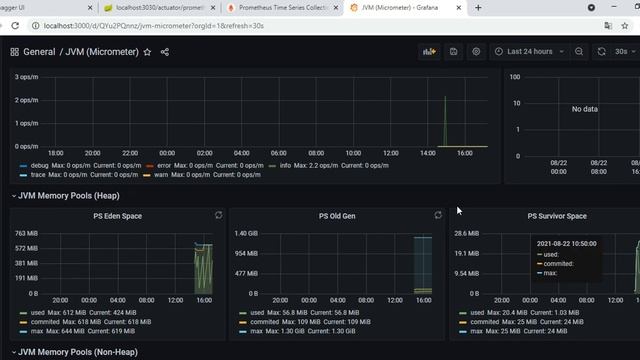This screenshot has width=640, height=360.
Task: Open the Last 24 hours time picker
Action: [530, 51]
